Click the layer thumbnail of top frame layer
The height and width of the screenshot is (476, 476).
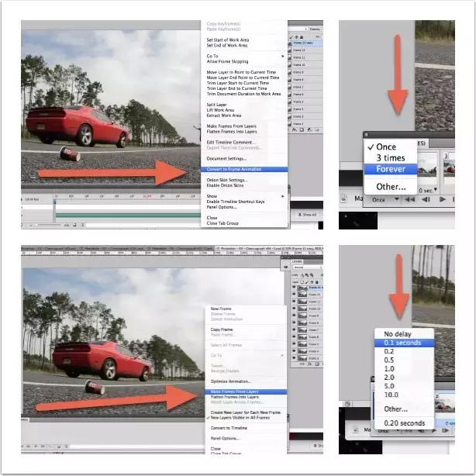pyautogui.click(x=302, y=287)
